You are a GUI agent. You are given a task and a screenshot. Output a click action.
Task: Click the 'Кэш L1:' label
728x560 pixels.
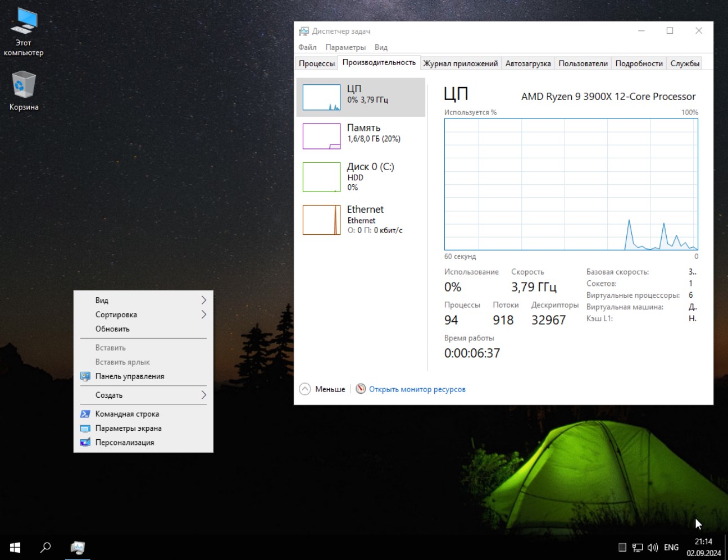tap(599, 318)
